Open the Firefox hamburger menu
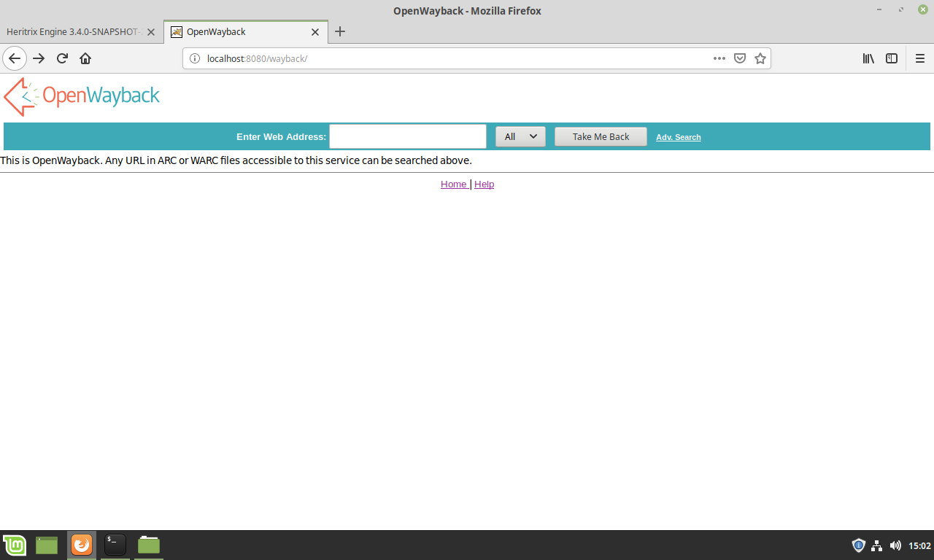 (x=920, y=58)
